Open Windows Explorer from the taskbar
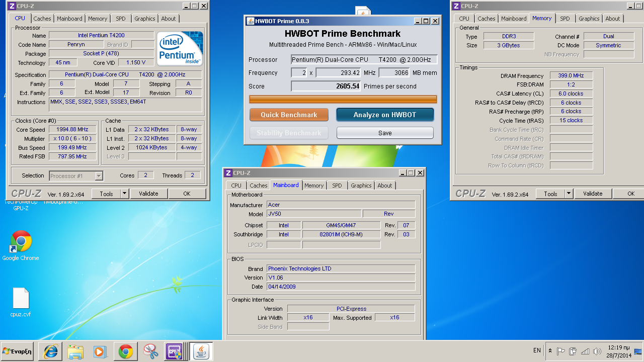The height and width of the screenshot is (362, 644). coord(75,351)
